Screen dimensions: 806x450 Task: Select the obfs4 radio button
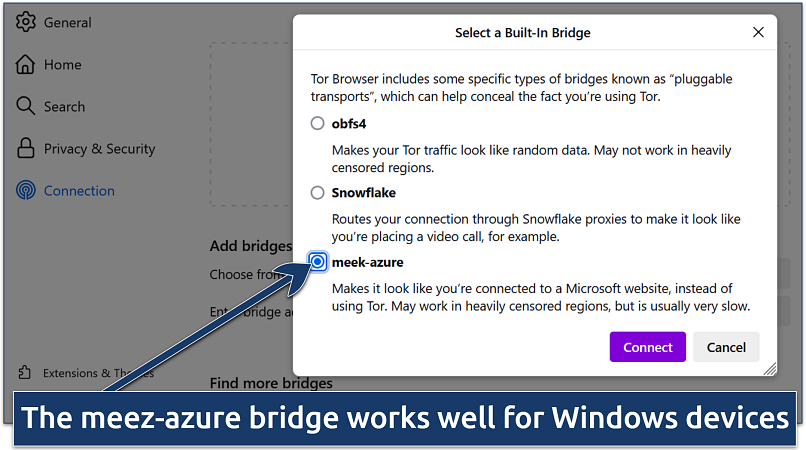317,124
